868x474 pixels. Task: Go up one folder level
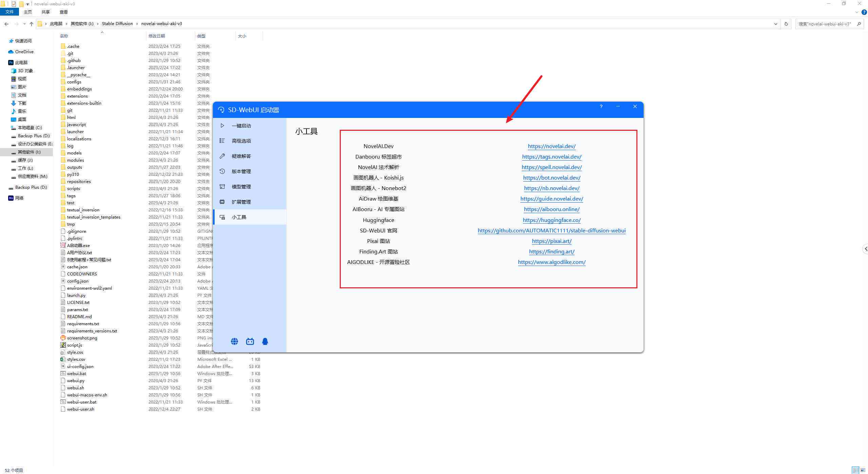(32, 24)
